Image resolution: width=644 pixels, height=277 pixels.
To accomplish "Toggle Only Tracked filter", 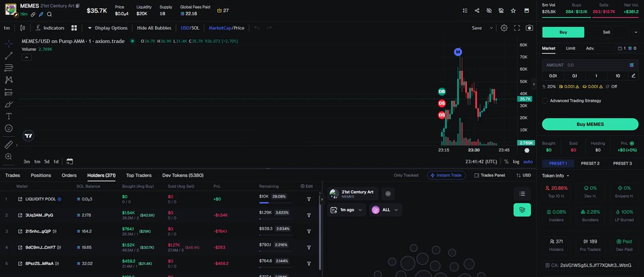I will [x=406, y=175].
